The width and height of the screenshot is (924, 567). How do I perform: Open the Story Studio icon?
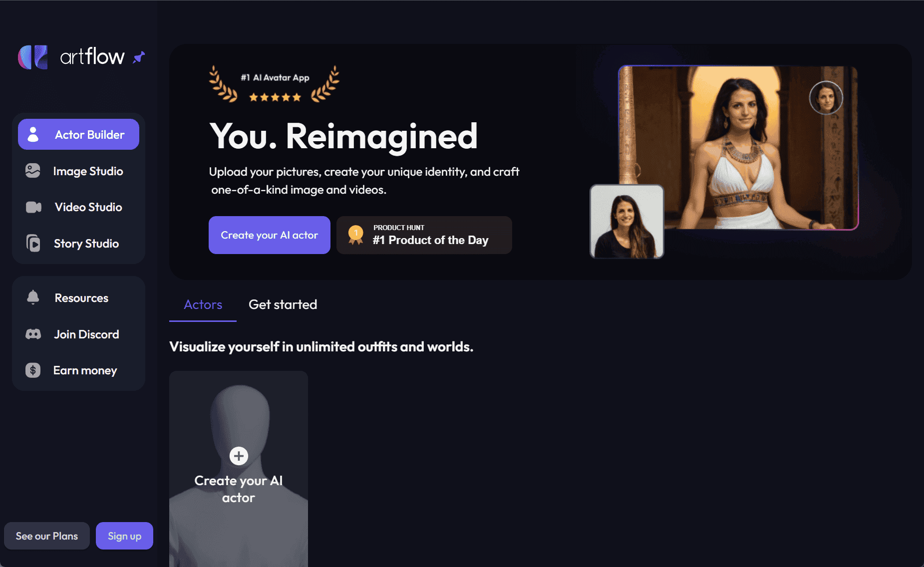click(33, 243)
